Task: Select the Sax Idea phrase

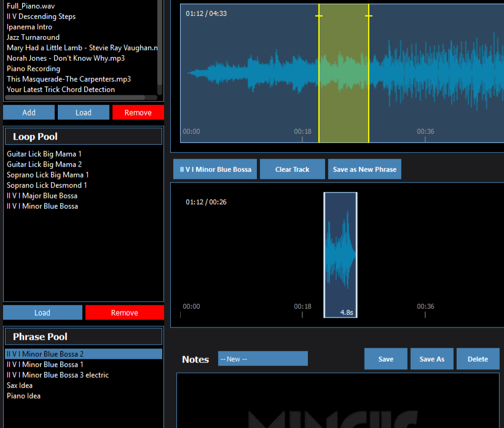Action: 20,386
